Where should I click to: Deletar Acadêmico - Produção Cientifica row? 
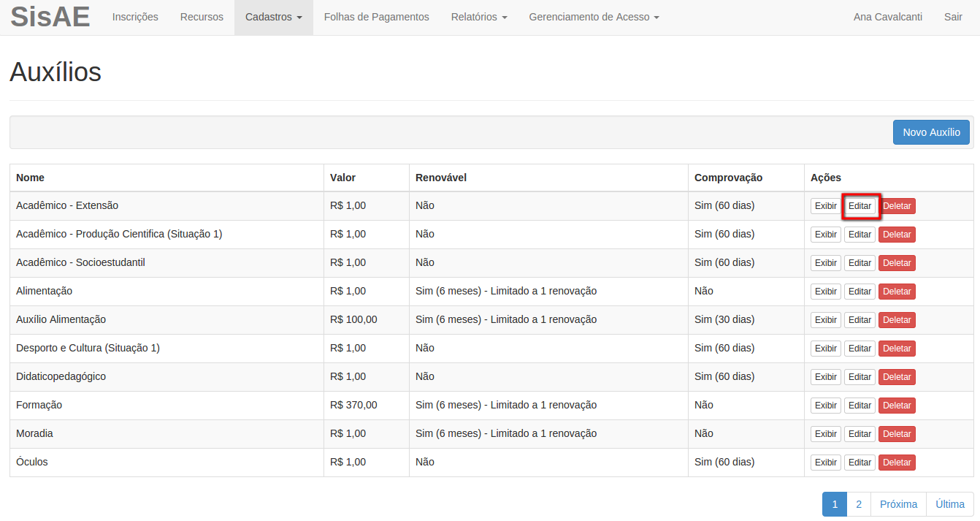pyautogui.click(x=897, y=235)
